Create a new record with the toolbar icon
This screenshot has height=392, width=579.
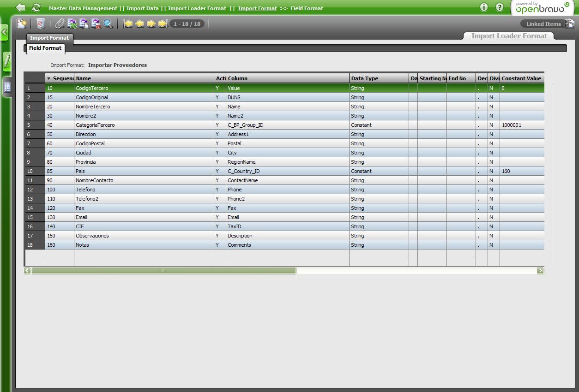coord(22,24)
